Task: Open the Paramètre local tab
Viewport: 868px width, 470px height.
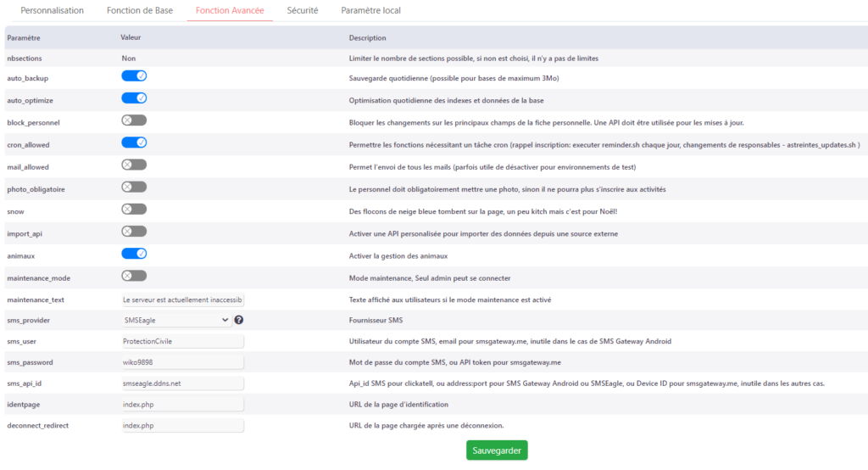Action: point(371,10)
